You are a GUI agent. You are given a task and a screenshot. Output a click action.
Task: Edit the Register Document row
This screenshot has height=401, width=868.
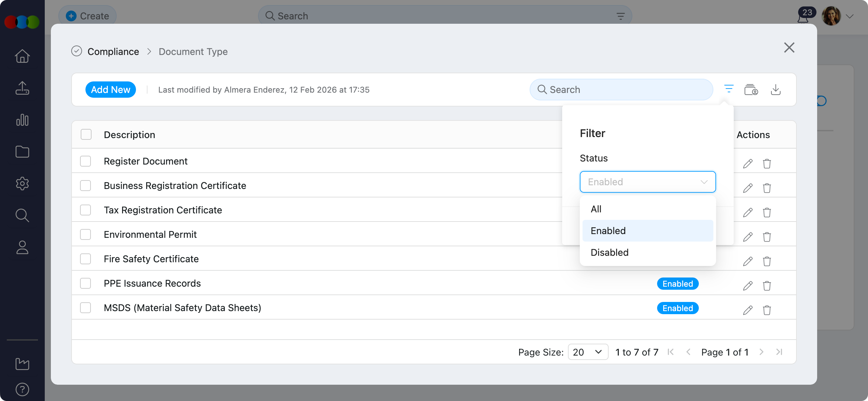click(x=748, y=164)
